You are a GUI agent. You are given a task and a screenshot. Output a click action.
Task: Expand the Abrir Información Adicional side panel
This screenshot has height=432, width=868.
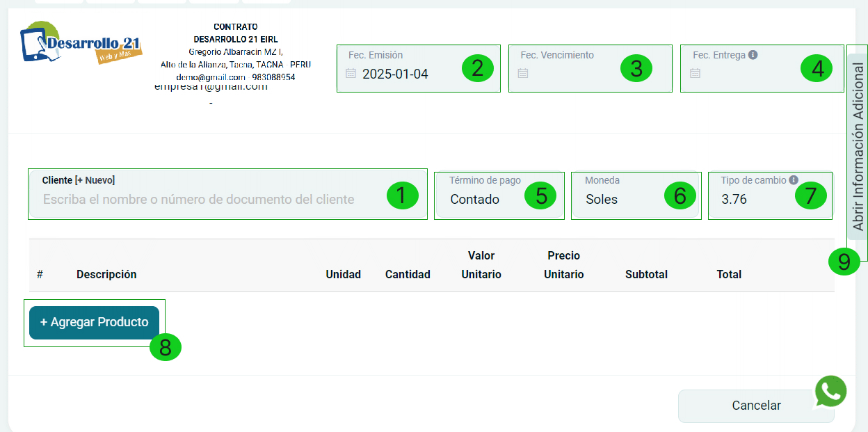[858, 146]
